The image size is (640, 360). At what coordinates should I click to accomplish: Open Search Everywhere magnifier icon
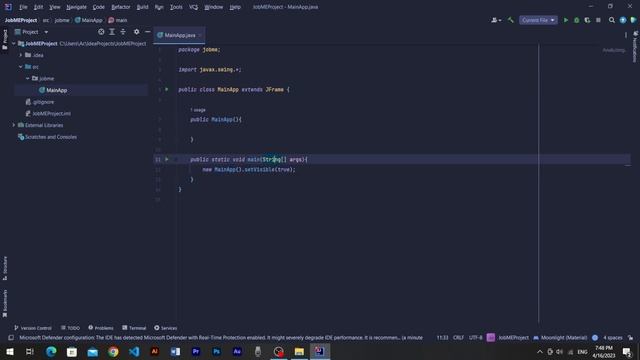pyautogui.click(x=611, y=20)
